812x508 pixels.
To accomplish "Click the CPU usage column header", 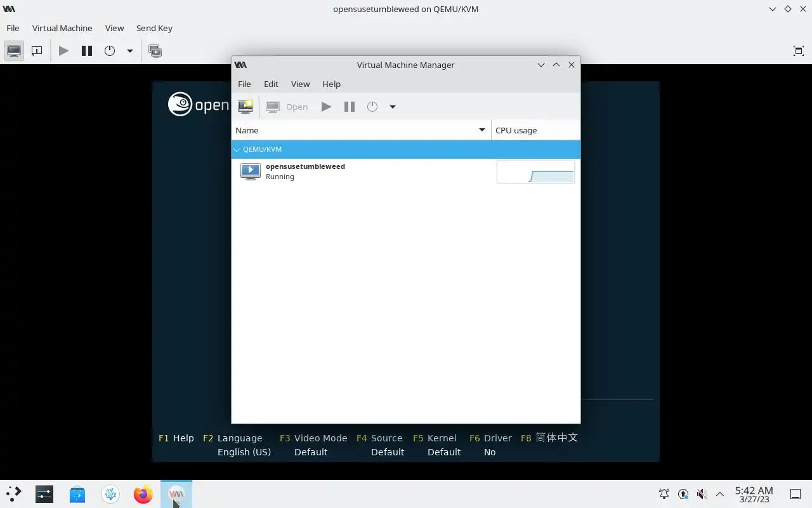I will click(x=535, y=130).
